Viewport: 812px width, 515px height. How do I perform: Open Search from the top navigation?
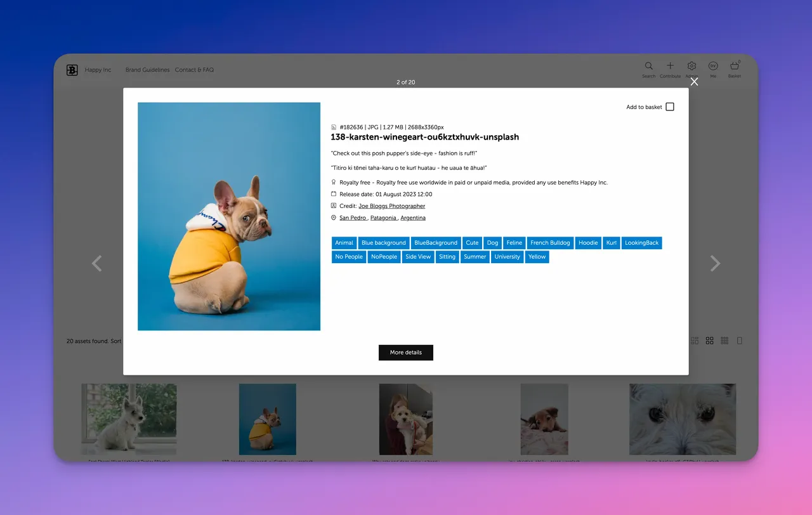tap(648, 67)
